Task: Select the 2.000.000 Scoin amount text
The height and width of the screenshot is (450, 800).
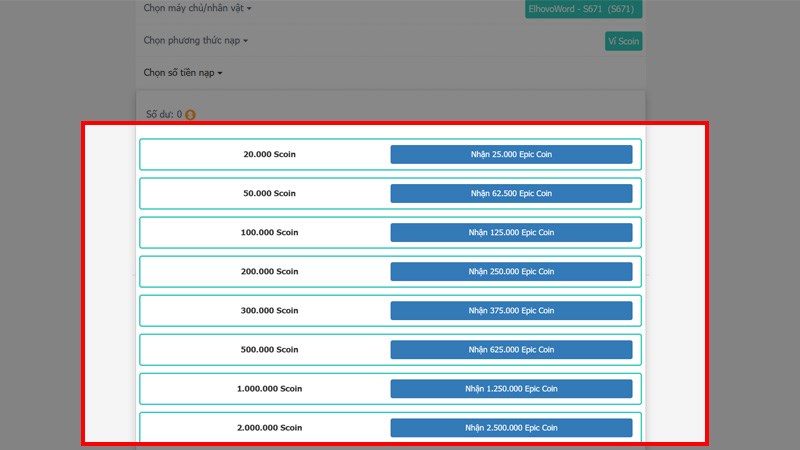Action: (x=269, y=428)
